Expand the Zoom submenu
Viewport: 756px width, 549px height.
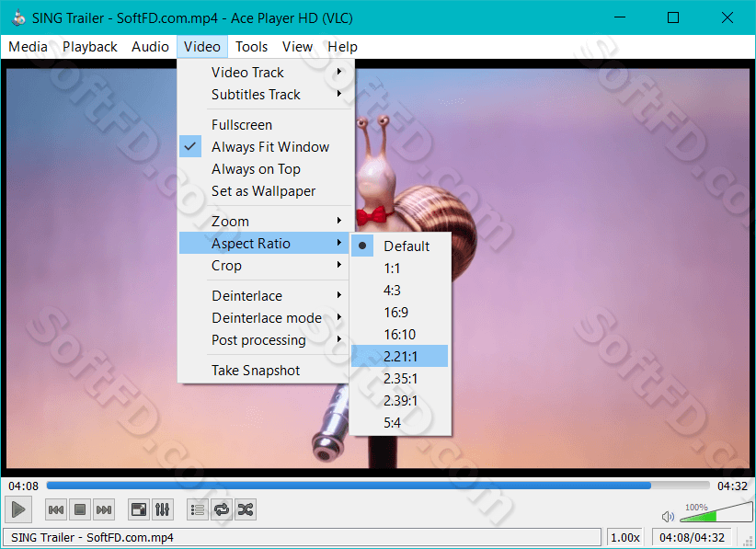tap(264, 222)
